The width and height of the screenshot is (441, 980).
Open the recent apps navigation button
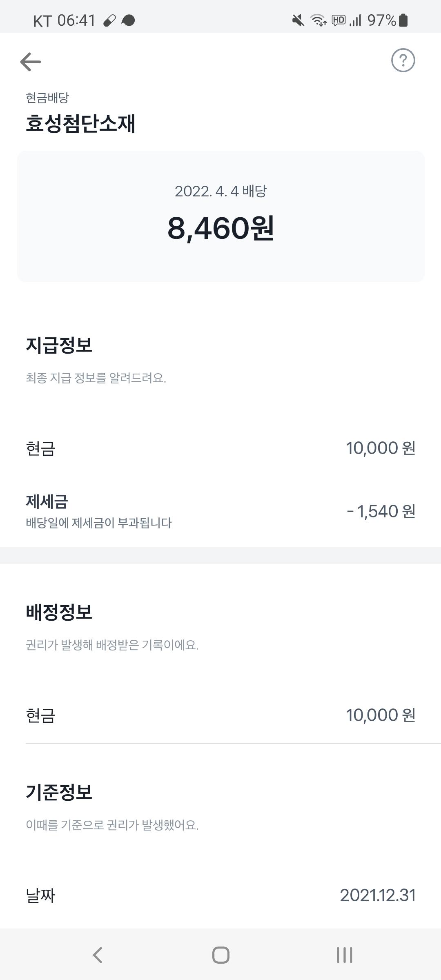pos(344,955)
